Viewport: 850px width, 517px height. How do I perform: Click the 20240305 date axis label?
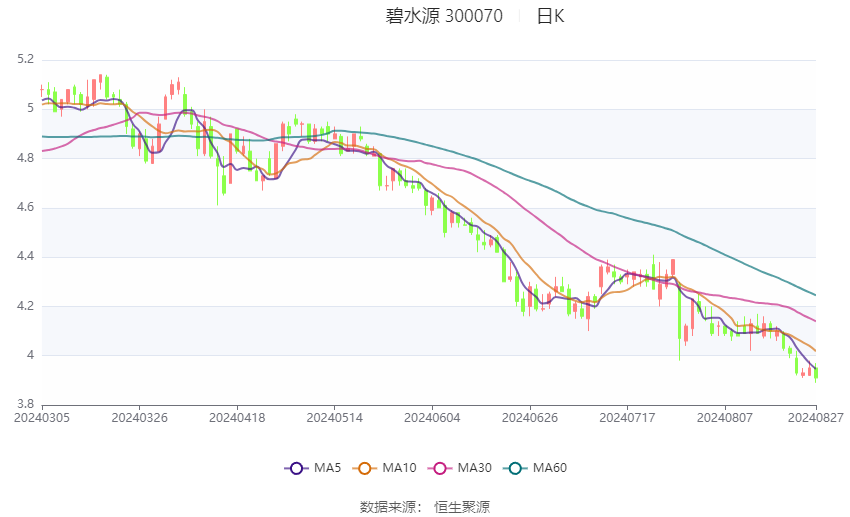(x=42, y=416)
